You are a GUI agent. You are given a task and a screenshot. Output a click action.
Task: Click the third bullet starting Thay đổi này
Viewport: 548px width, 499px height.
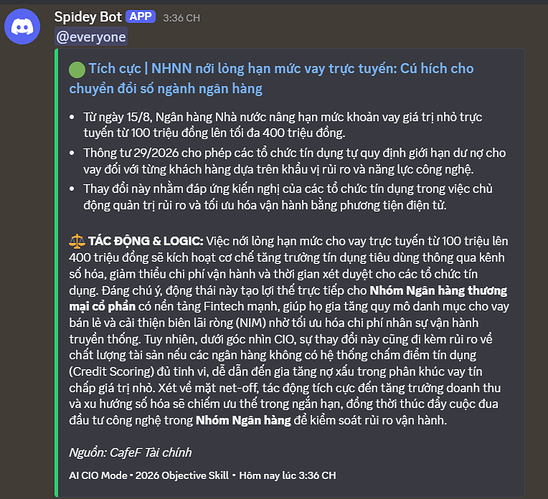coord(288,197)
